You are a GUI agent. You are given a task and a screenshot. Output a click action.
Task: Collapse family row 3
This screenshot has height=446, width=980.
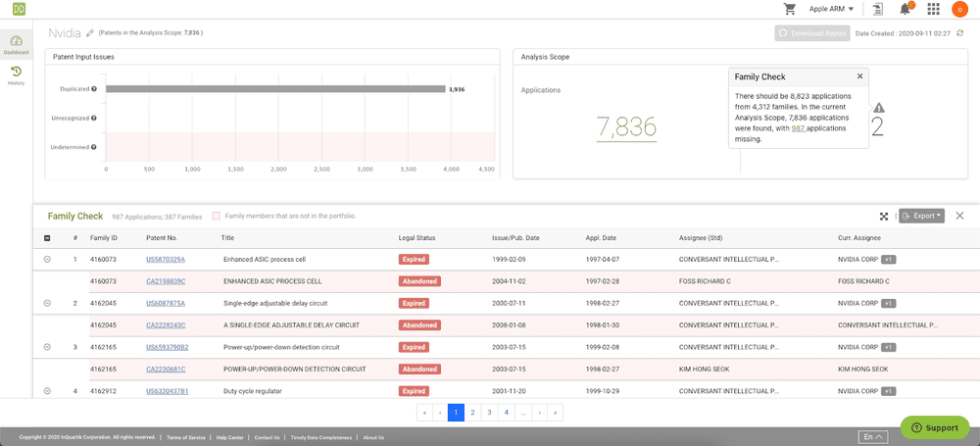pyautogui.click(x=47, y=347)
